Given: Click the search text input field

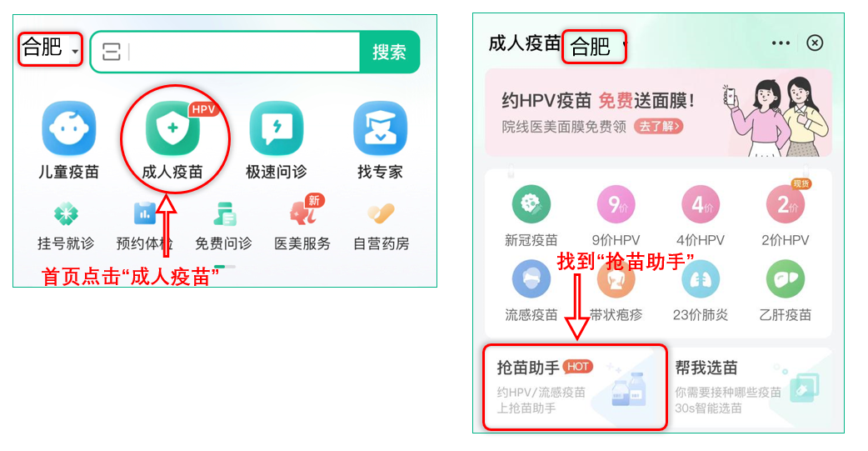Looking at the screenshot, I should (226, 52).
